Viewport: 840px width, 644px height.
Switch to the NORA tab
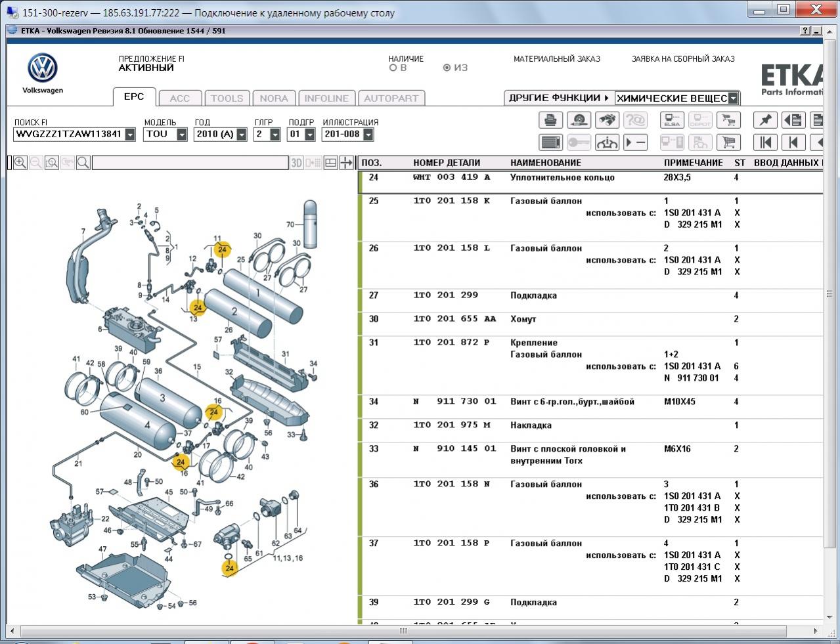coord(274,98)
